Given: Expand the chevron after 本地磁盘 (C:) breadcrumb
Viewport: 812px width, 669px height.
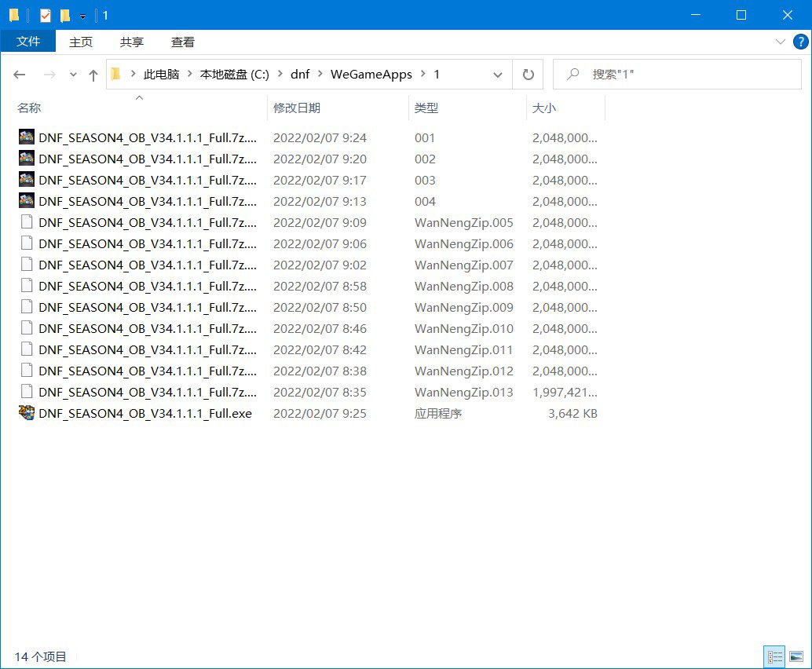Looking at the screenshot, I should point(280,74).
